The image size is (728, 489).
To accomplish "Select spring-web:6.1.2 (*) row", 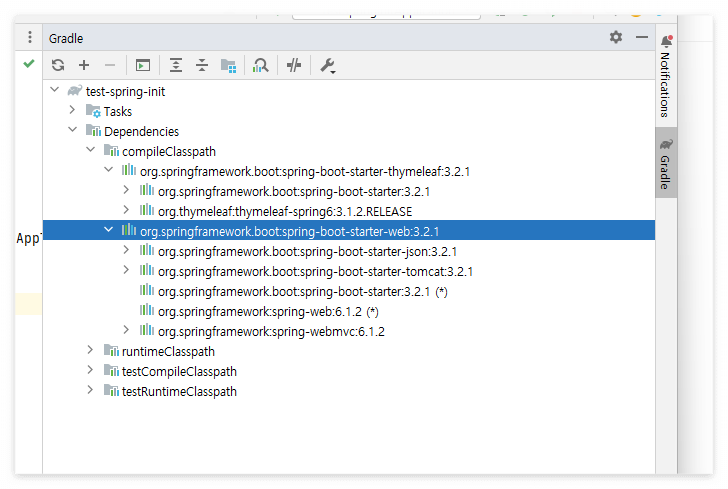I will point(349,311).
